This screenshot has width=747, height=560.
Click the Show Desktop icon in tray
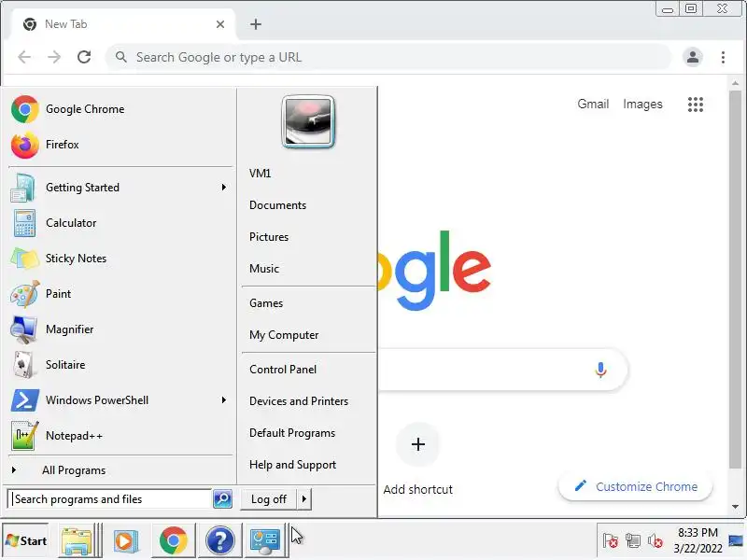(736, 541)
